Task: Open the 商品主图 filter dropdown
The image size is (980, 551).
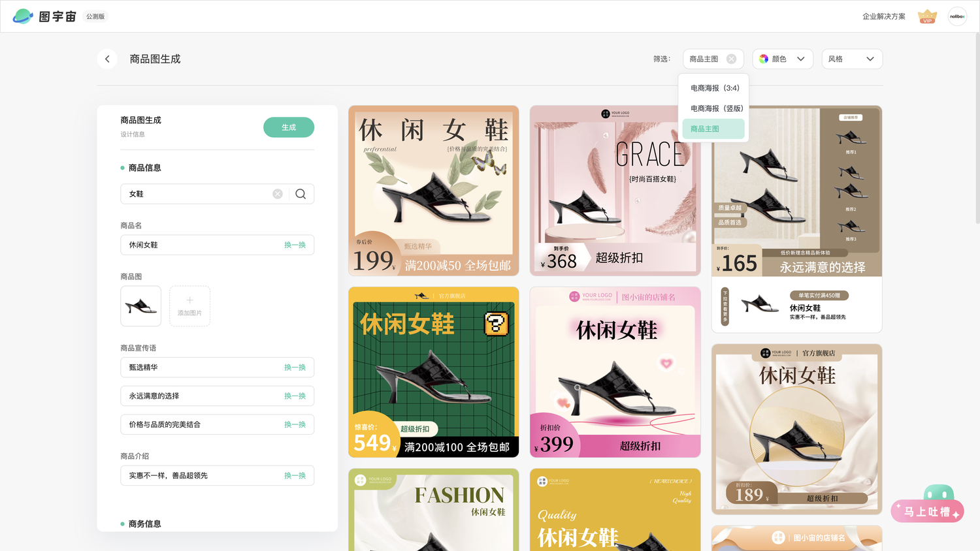Action: tap(713, 59)
